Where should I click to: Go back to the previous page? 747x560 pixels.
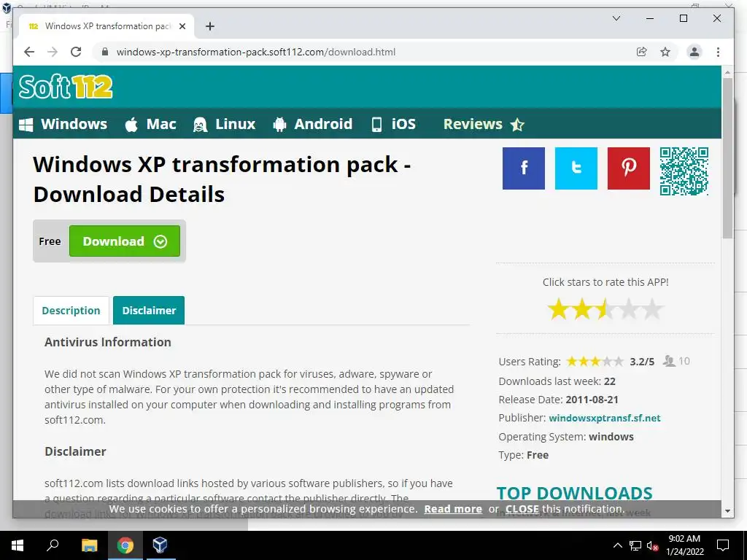pos(29,52)
